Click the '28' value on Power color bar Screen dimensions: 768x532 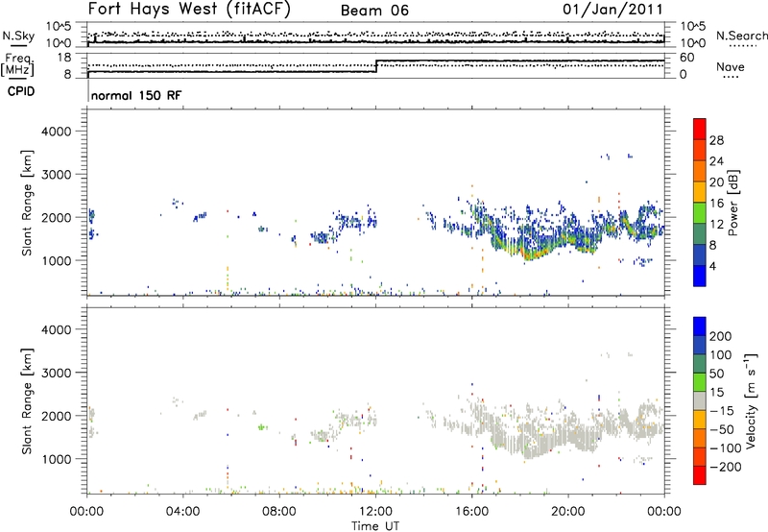(x=716, y=140)
